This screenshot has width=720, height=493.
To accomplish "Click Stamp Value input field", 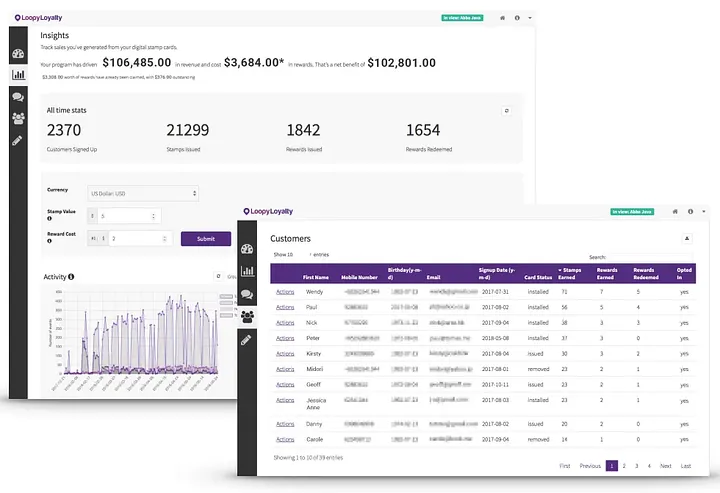I will [129, 216].
